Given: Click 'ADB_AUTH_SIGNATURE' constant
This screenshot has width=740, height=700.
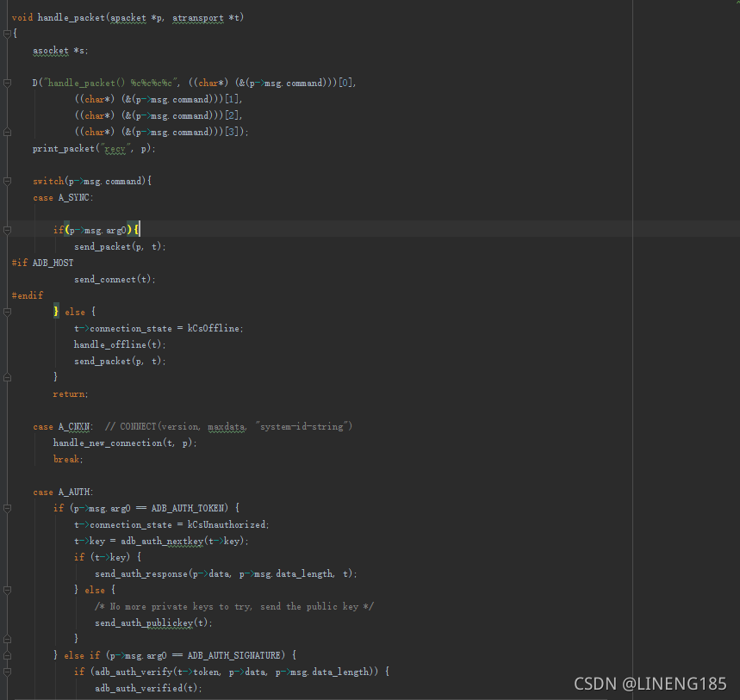Looking at the screenshot, I should [x=234, y=655].
